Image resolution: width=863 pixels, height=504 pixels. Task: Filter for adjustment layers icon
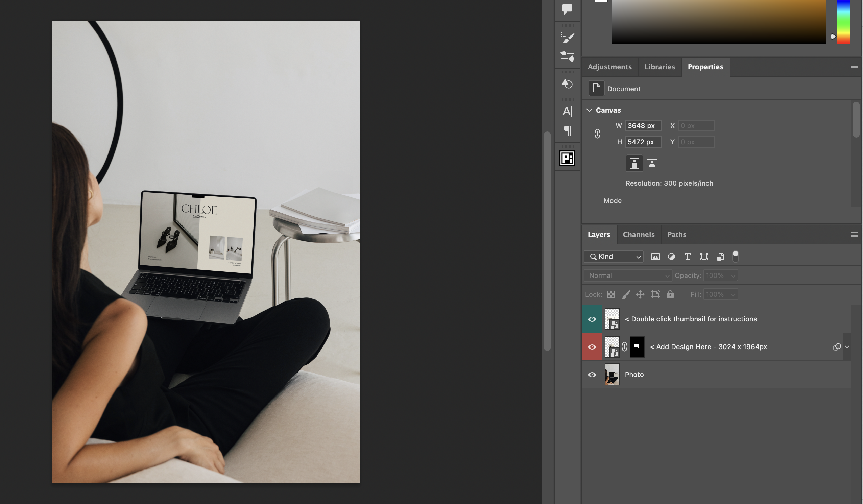671,257
